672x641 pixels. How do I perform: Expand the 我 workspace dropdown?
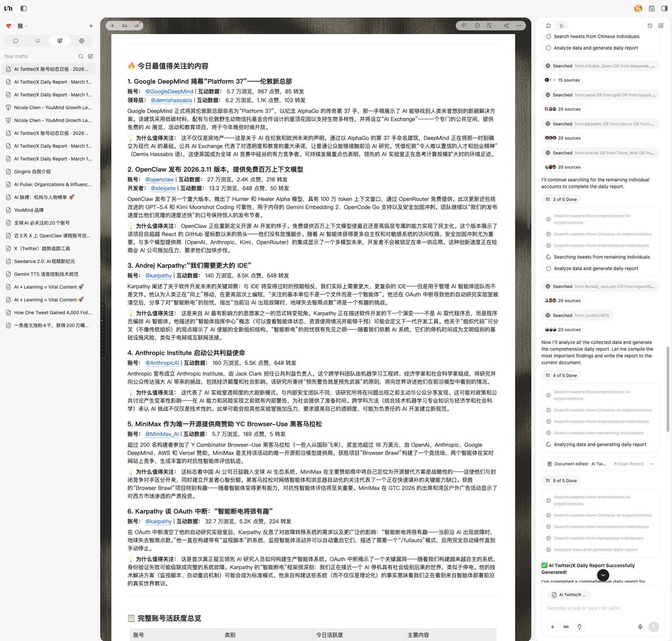pos(22,26)
